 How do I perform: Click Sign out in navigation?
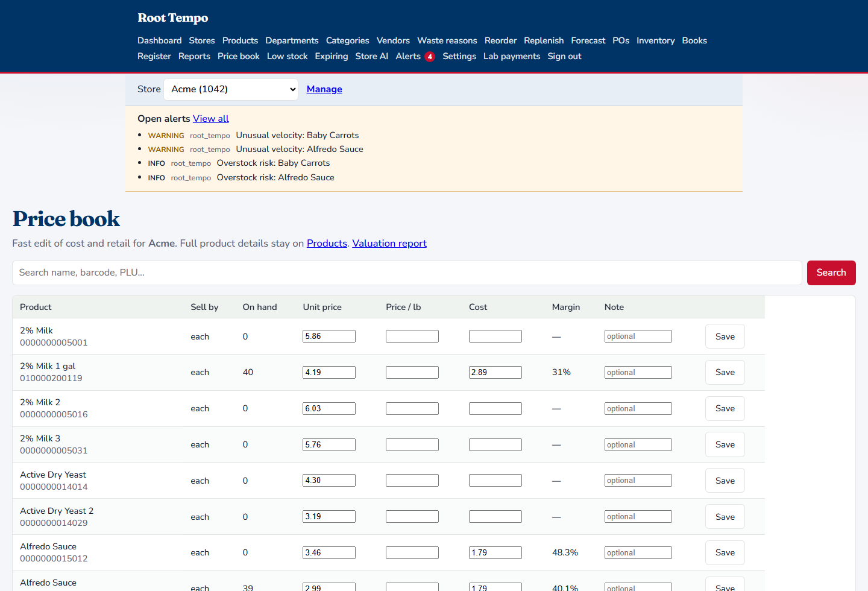564,56
